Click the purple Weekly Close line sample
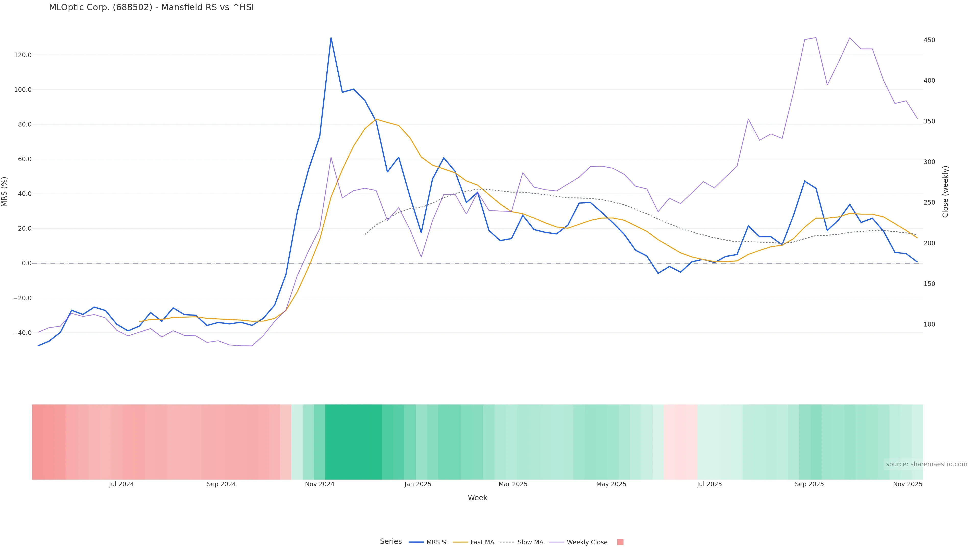This screenshot has width=980, height=551. tap(557, 542)
